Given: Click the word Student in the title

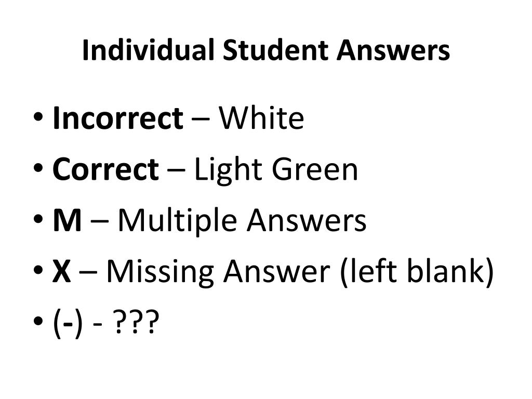Looking at the screenshot, I should point(275,50).
